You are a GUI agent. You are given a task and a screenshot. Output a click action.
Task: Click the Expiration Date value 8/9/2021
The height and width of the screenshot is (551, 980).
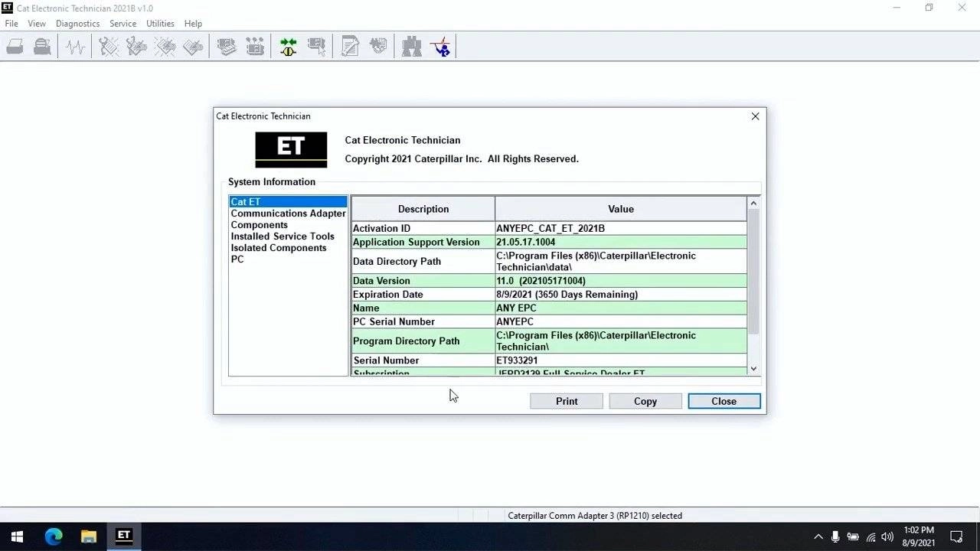tap(567, 294)
